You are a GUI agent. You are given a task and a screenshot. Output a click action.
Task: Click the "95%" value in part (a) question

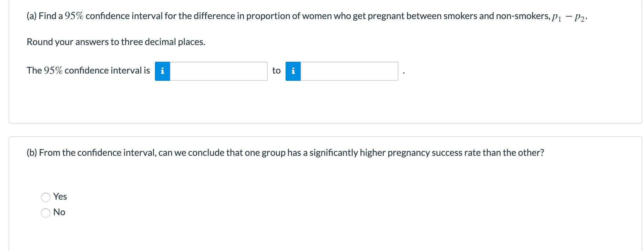(74, 16)
